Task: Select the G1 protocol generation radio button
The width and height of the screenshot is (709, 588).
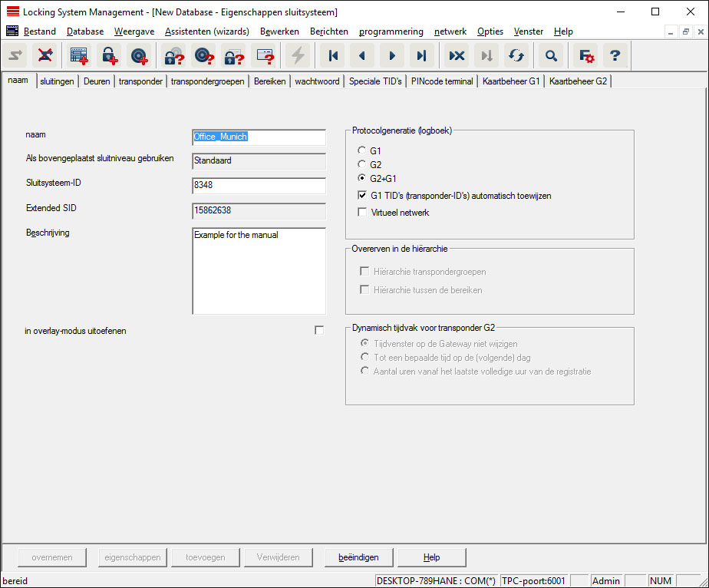Action: coord(362,151)
